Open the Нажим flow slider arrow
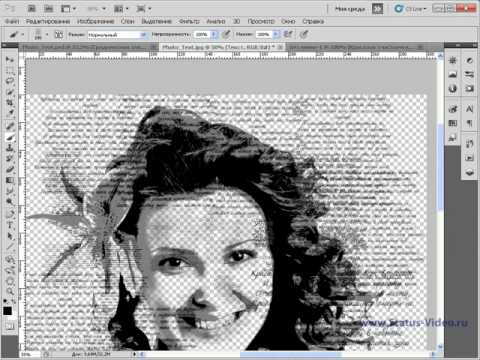The height and width of the screenshot is (360, 480). pos(276,34)
